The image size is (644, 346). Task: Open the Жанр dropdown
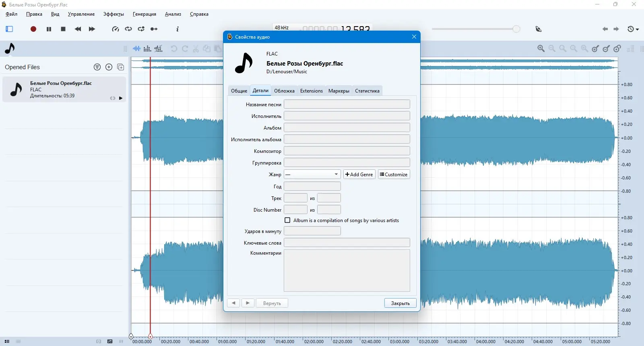click(x=312, y=174)
